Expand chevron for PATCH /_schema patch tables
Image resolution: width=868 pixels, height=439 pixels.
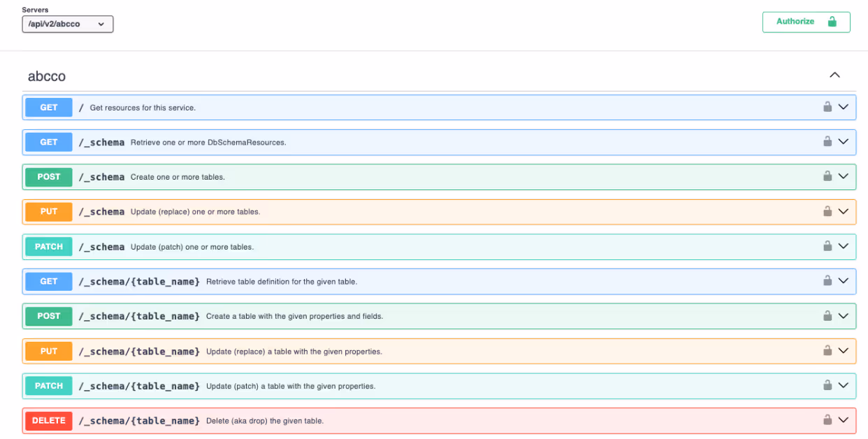coord(844,247)
